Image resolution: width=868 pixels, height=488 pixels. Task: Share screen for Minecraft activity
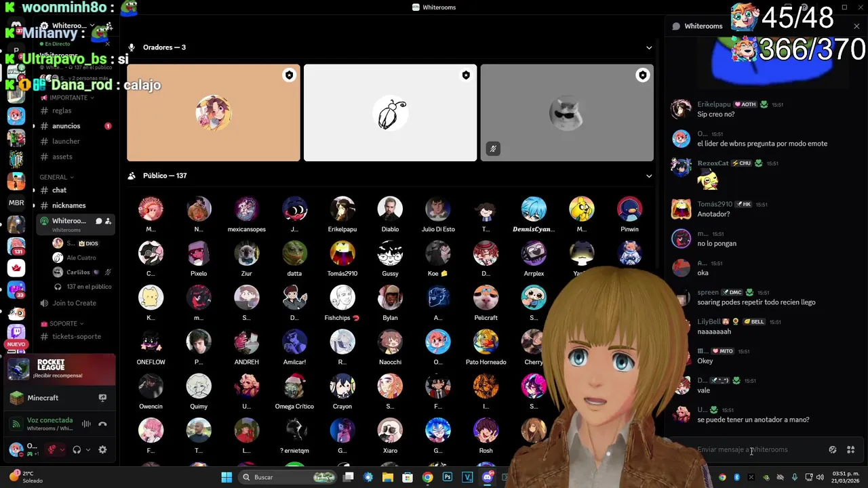(102, 398)
